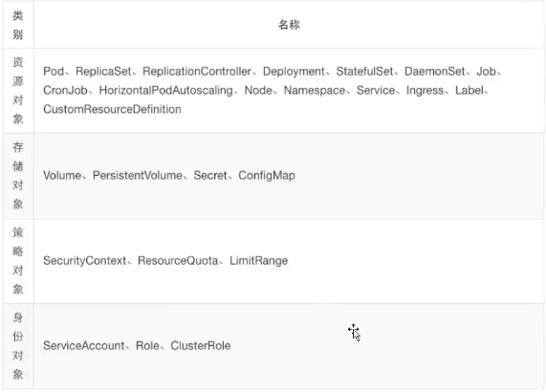Click HorizontalPodAutoscaling text
Viewport: 546px width, 392px height.
coord(166,91)
